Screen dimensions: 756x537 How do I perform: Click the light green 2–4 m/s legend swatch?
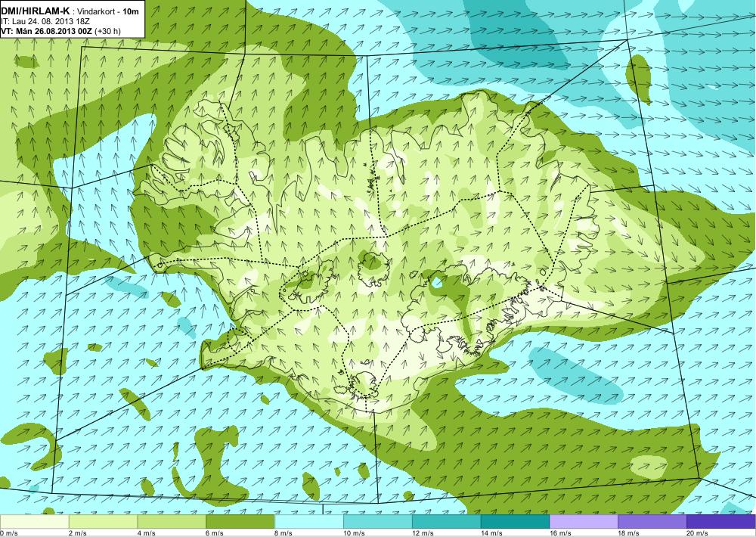pos(103,522)
